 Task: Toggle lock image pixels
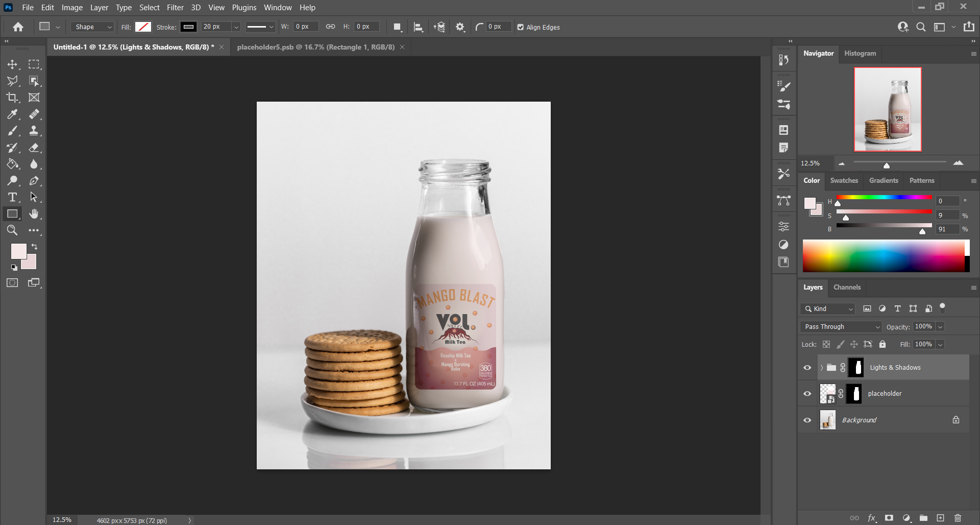tap(840, 344)
